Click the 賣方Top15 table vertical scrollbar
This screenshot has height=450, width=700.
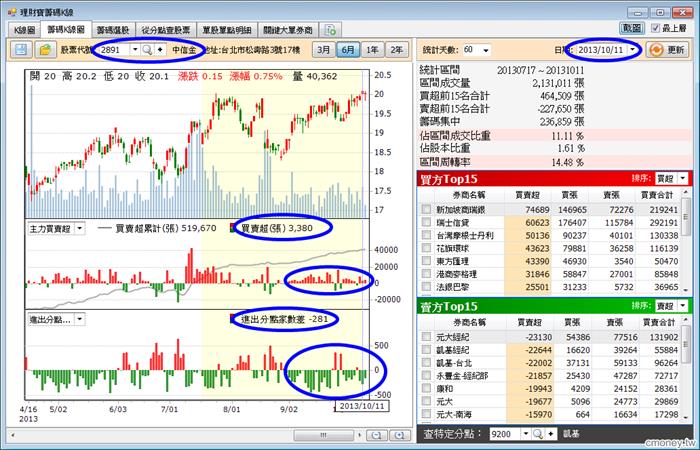click(686, 368)
